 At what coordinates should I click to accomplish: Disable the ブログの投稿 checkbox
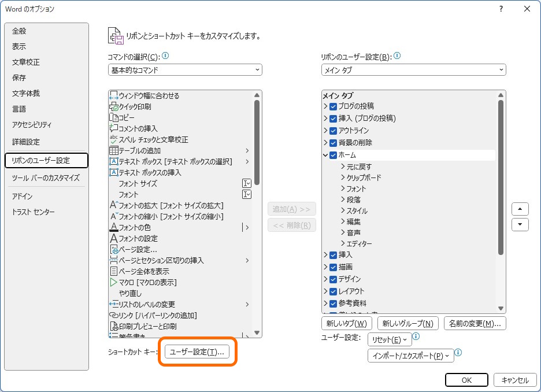(334, 107)
